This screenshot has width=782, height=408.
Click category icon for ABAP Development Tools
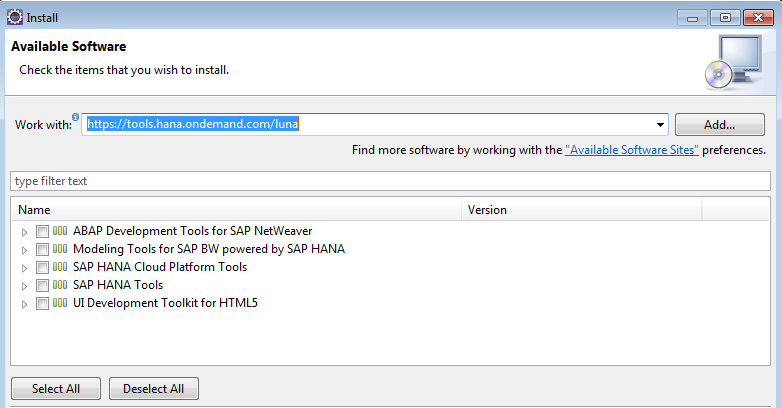coord(60,231)
